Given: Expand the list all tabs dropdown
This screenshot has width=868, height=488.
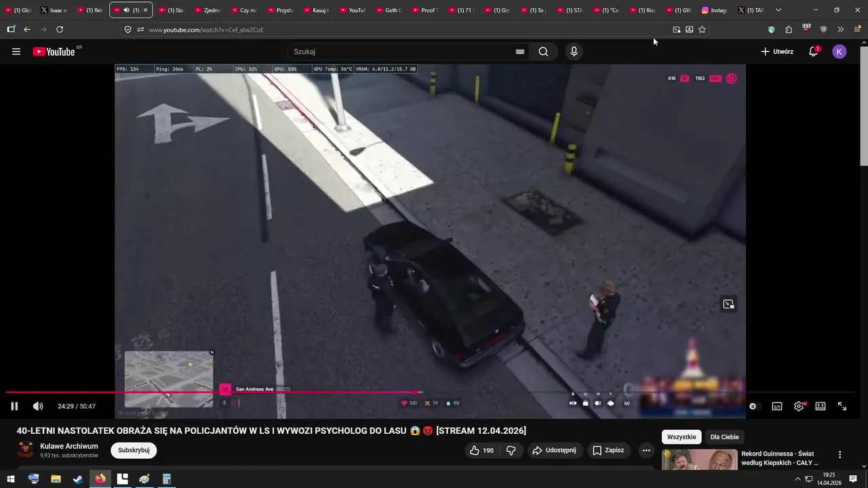Looking at the screenshot, I should pyautogui.click(x=778, y=10).
